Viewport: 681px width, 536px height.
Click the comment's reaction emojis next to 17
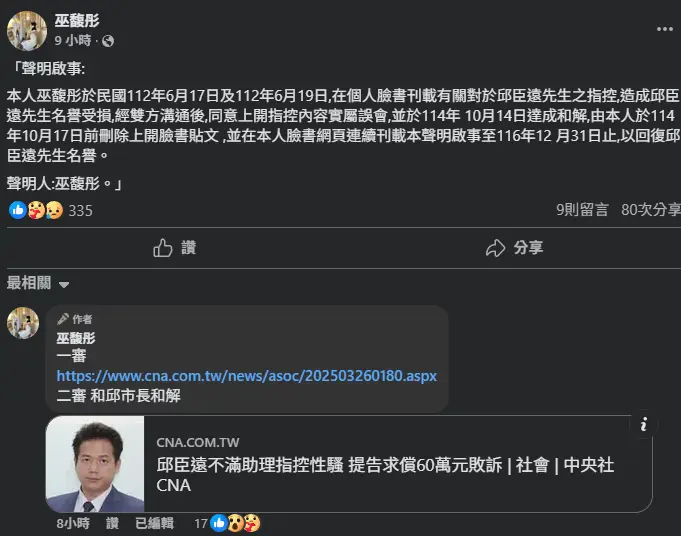pyautogui.click(x=245, y=523)
